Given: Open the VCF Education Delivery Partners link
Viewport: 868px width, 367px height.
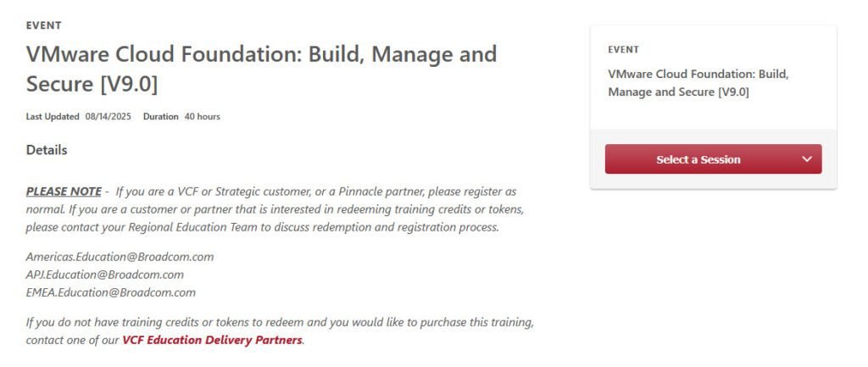Looking at the screenshot, I should 212,341.
